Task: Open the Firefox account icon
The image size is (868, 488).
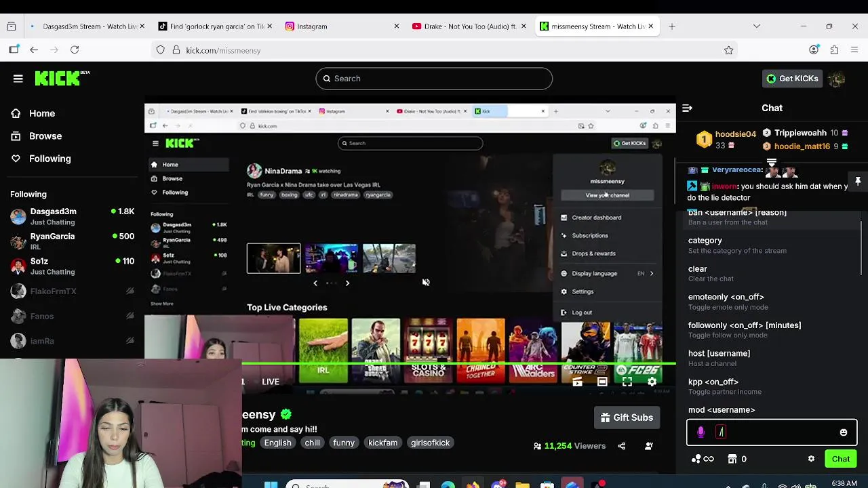Action: pyautogui.click(x=814, y=50)
